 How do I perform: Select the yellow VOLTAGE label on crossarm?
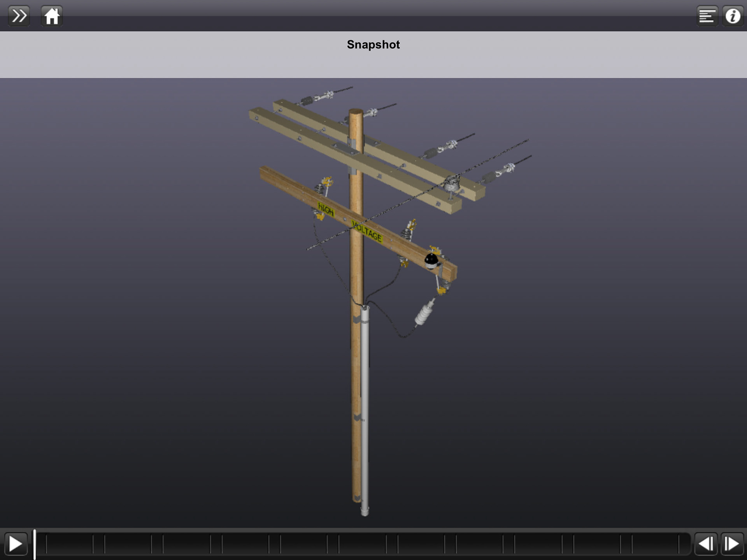tap(367, 231)
